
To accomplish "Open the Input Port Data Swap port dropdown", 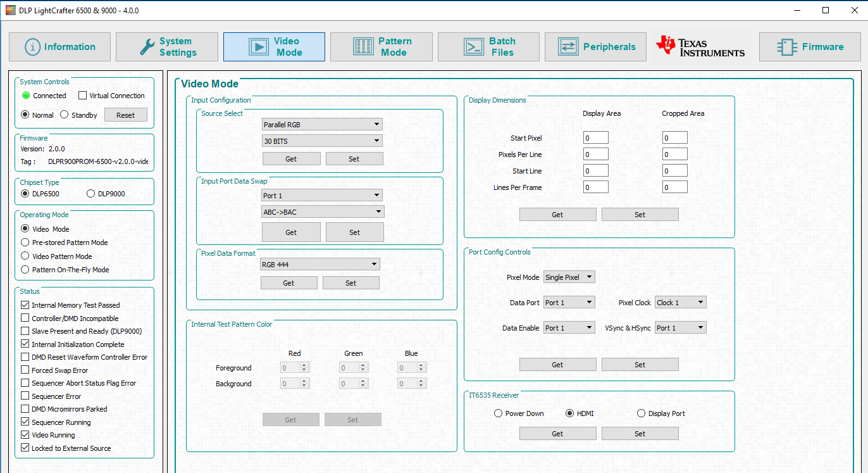I will 322,196.
